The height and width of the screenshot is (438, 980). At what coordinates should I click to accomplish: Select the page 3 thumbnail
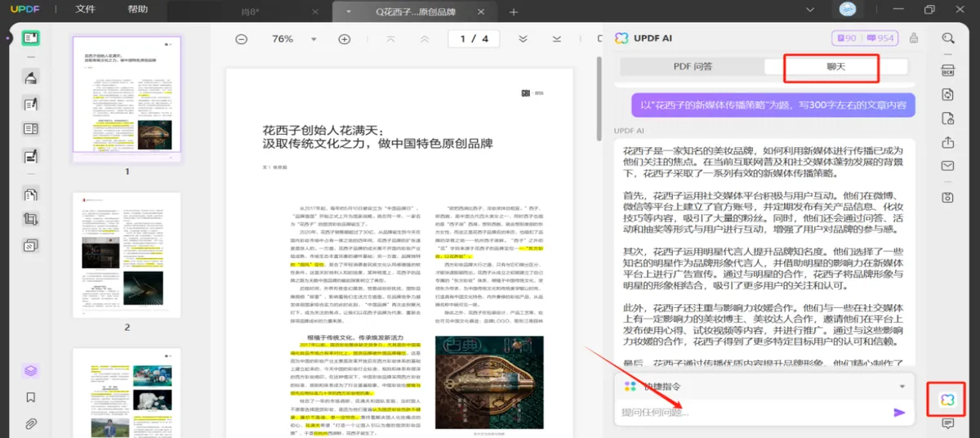click(x=127, y=392)
